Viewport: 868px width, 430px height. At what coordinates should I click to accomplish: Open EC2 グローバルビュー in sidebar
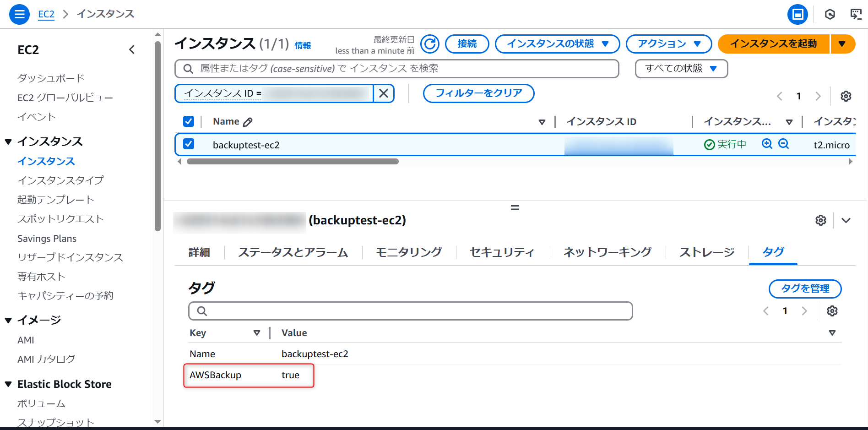click(x=65, y=98)
